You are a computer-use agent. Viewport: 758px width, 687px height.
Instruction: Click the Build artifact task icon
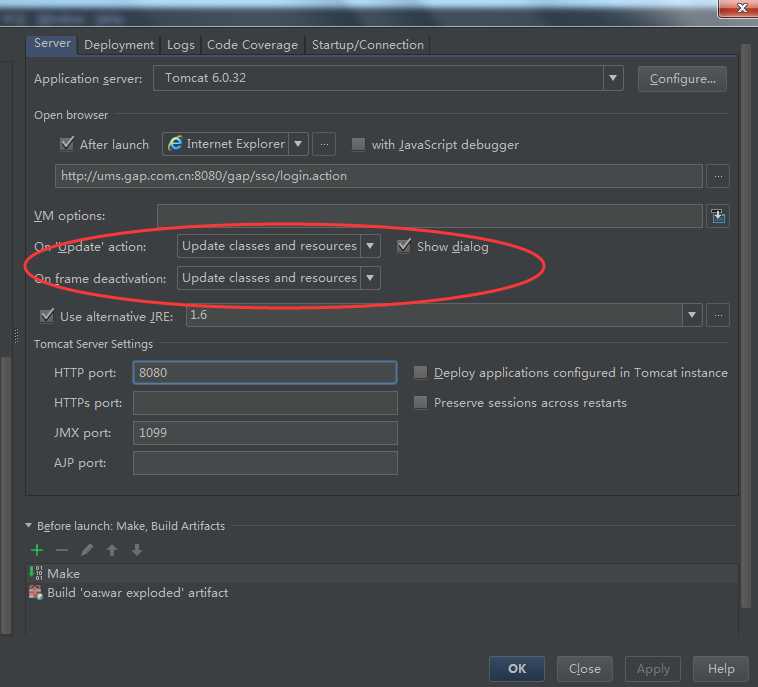coord(36,592)
